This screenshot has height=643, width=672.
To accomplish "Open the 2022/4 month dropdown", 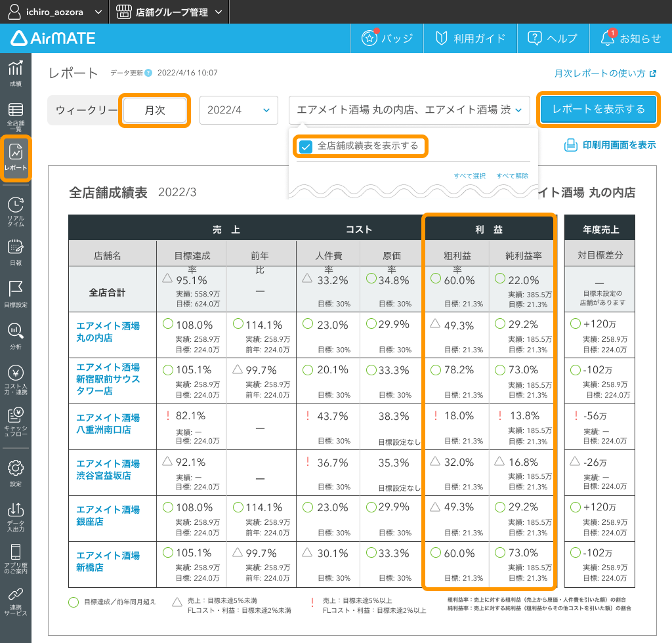I will (239, 110).
